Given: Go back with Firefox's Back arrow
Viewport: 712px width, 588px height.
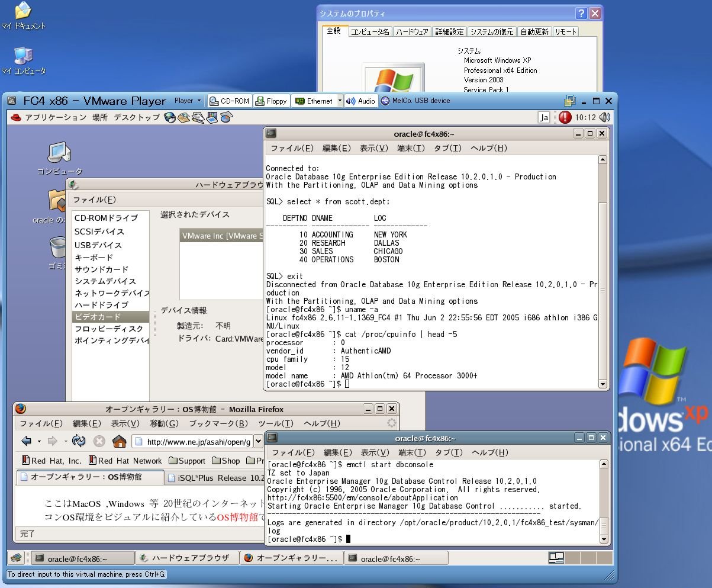Looking at the screenshot, I should (x=26, y=441).
